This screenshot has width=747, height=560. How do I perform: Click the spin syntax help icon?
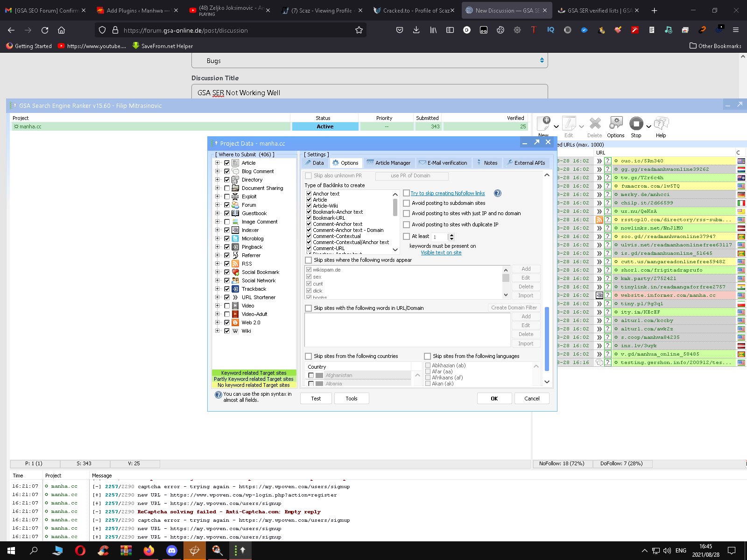[x=218, y=395]
